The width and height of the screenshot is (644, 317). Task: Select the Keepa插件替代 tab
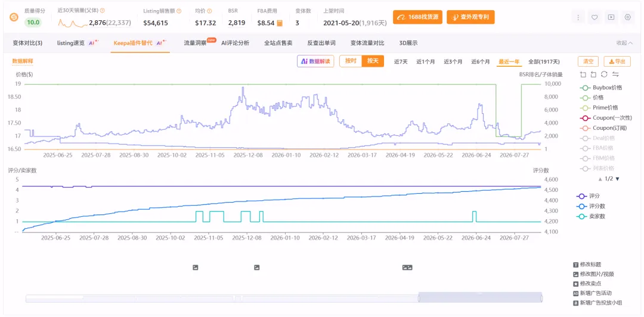pos(140,43)
